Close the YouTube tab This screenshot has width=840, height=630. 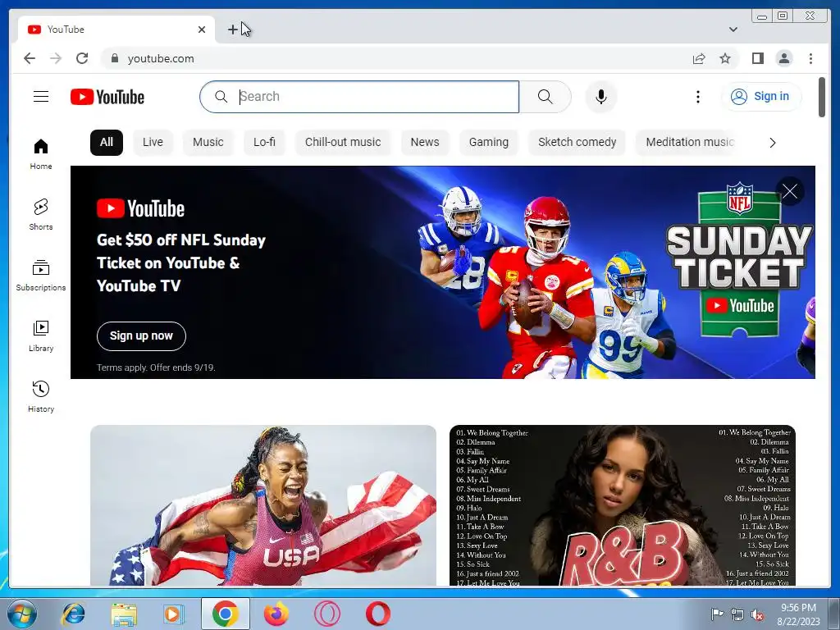[x=202, y=30]
